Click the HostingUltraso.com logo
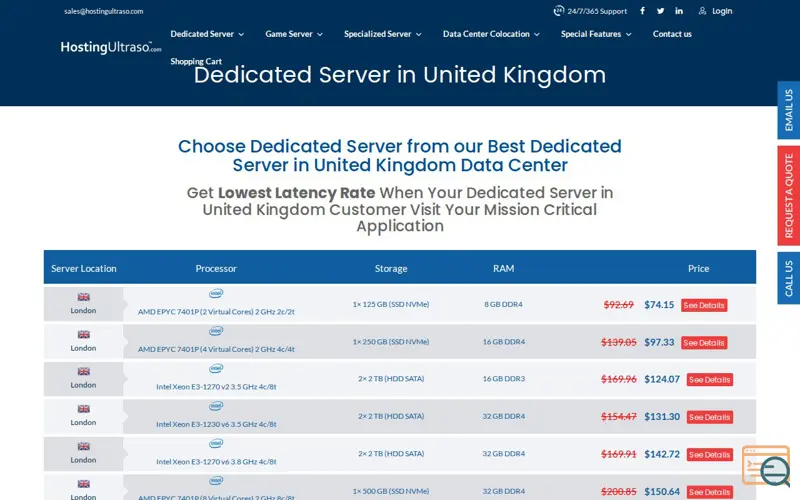This screenshot has height=500, width=800. pos(111,47)
